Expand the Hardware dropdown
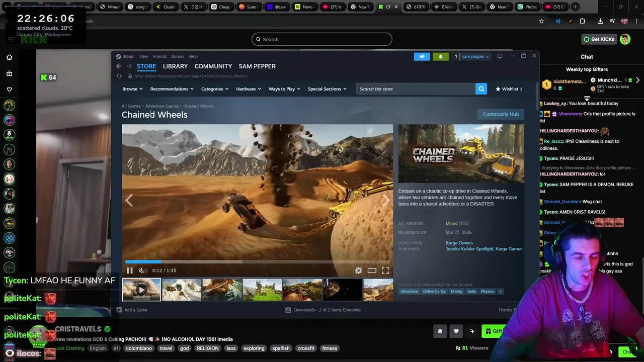This screenshot has width=644, height=362. (249, 89)
